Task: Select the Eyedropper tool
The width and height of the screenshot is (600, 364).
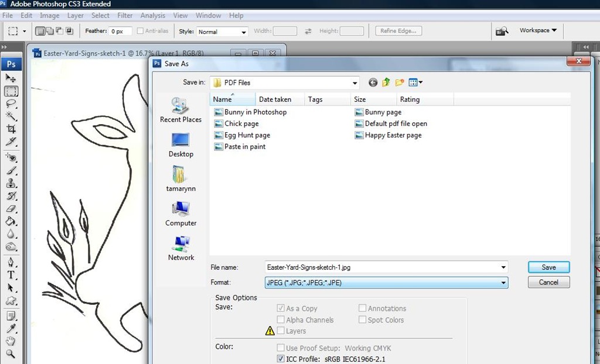Action: [x=11, y=328]
